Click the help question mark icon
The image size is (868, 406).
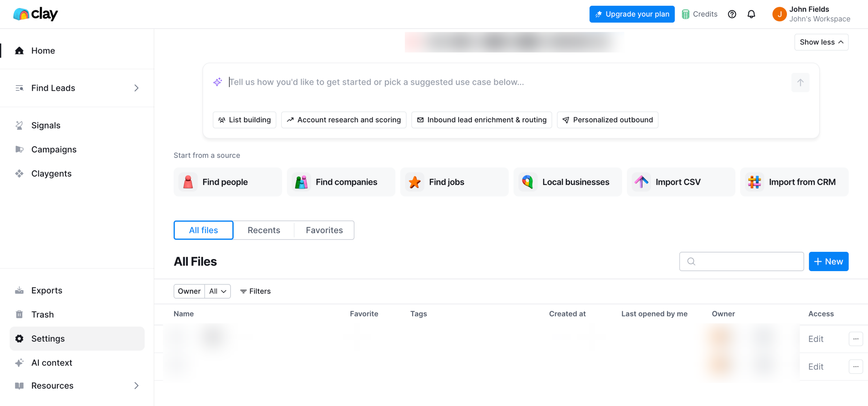732,14
